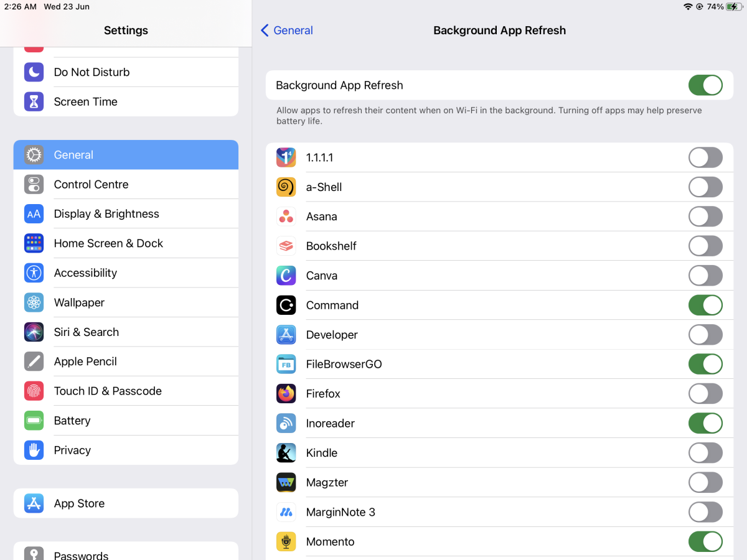Tap the Touch ID fingerprint icon
747x560 pixels.
pos(34,391)
